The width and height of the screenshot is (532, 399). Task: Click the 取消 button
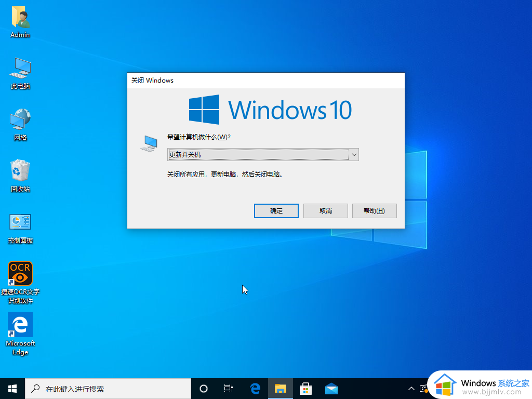click(325, 211)
